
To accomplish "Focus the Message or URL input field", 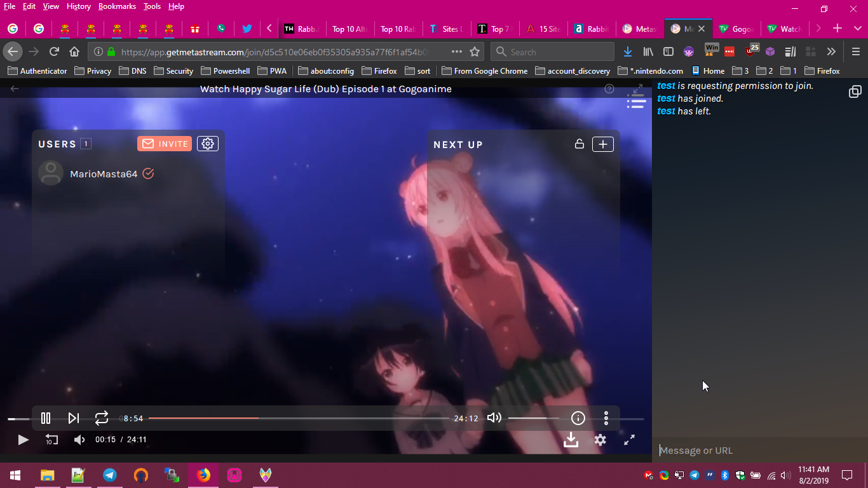I will tap(760, 451).
